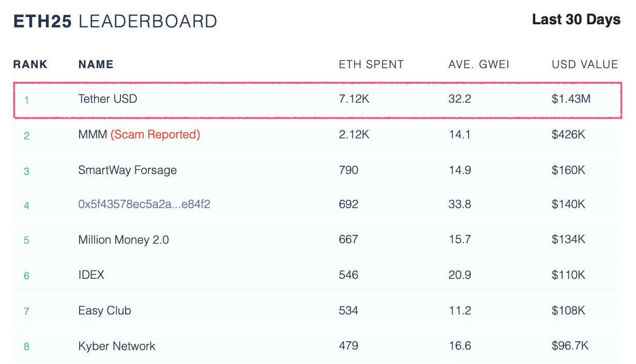636x364 pixels.
Task: Click rank number 2 for MMM
Action: (26, 136)
